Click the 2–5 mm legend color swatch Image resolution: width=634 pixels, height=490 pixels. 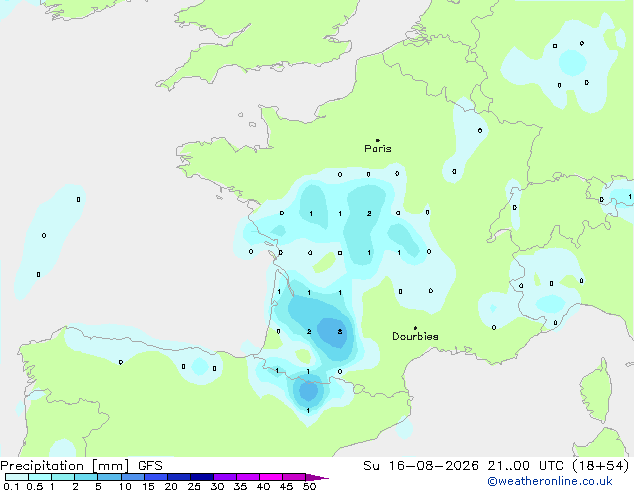click(86, 477)
